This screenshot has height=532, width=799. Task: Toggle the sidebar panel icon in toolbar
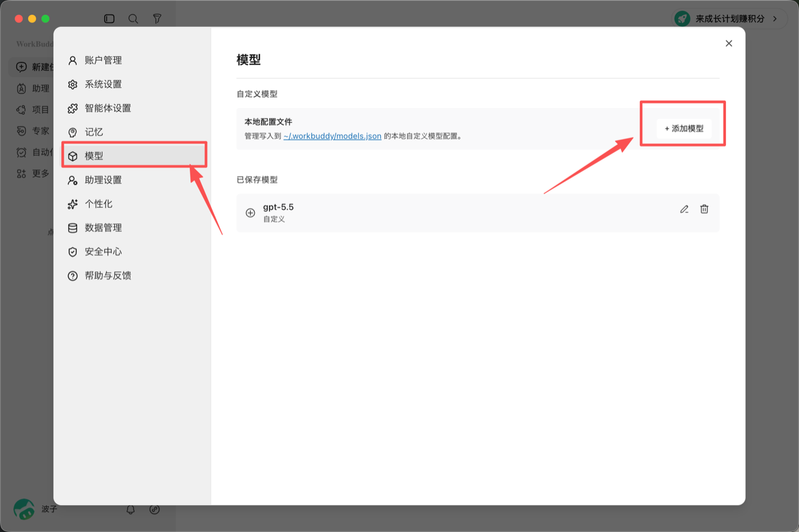click(x=109, y=19)
